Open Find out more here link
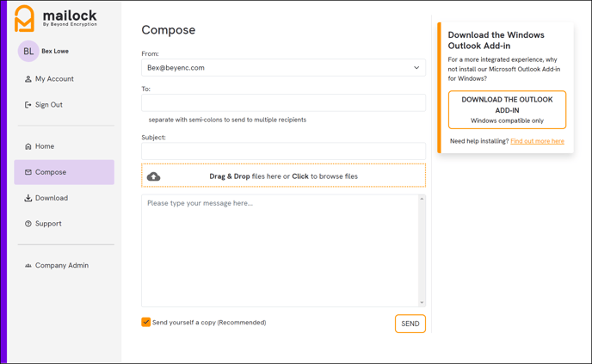 [537, 141]
